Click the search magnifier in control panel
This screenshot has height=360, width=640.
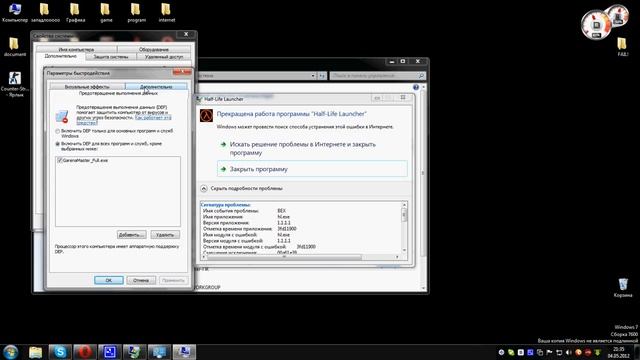421,76
